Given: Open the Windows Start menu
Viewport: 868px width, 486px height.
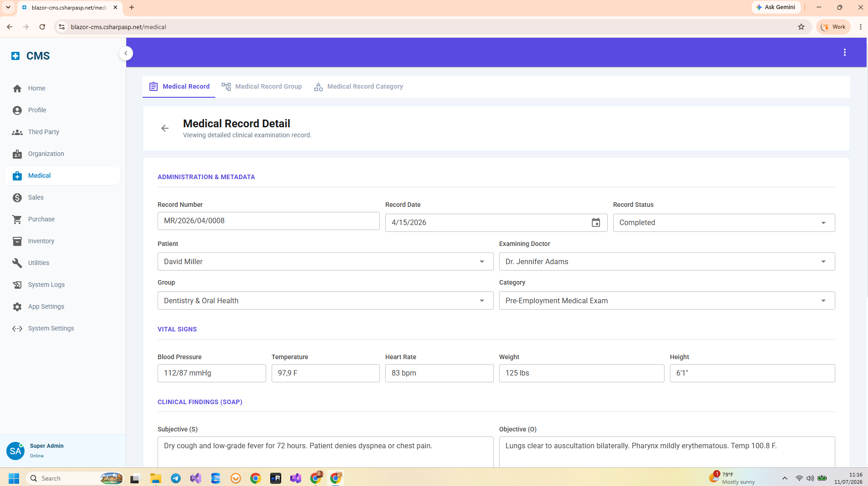Looking at the screenshot, I should pos(14,478).
